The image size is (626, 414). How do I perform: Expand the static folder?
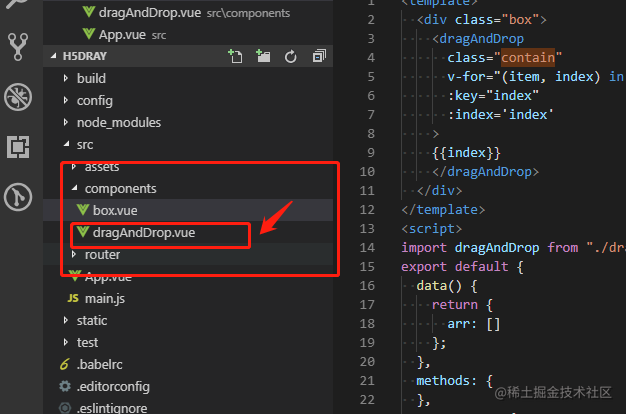[x=66, y=320]
